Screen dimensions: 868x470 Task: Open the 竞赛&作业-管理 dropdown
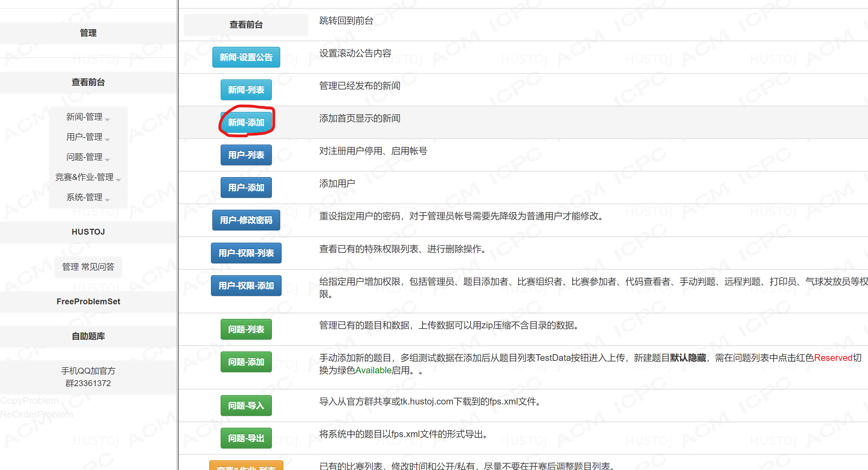point(88,177)
